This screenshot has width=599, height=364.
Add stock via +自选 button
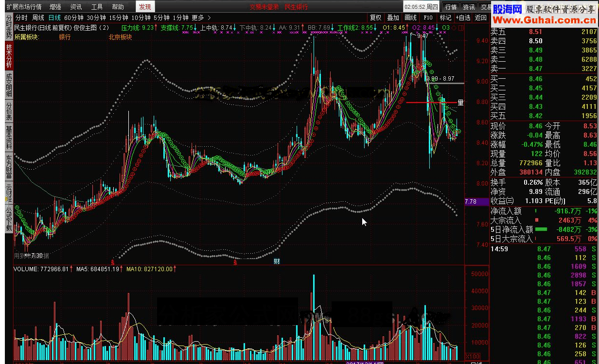coord(463,17)
